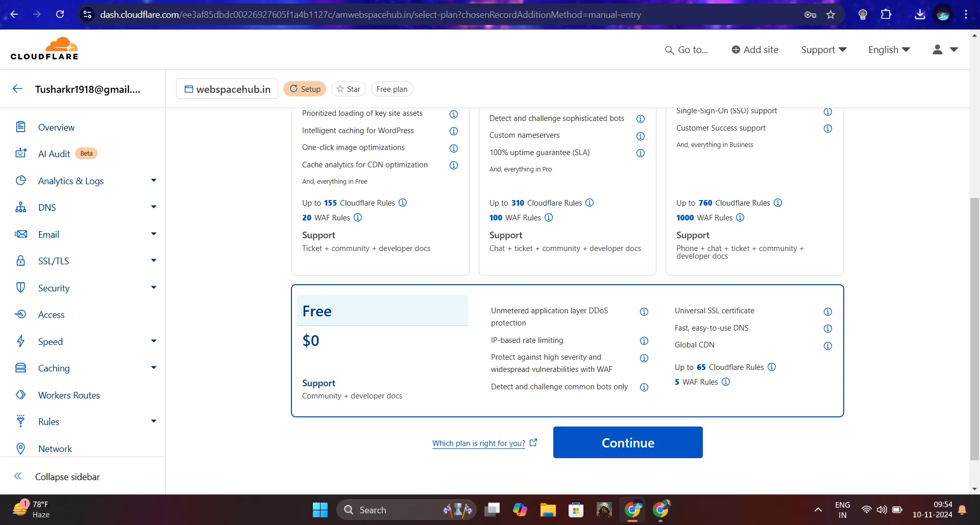Expand the Analytics & Logs menu arrow

tap(154, 180)
